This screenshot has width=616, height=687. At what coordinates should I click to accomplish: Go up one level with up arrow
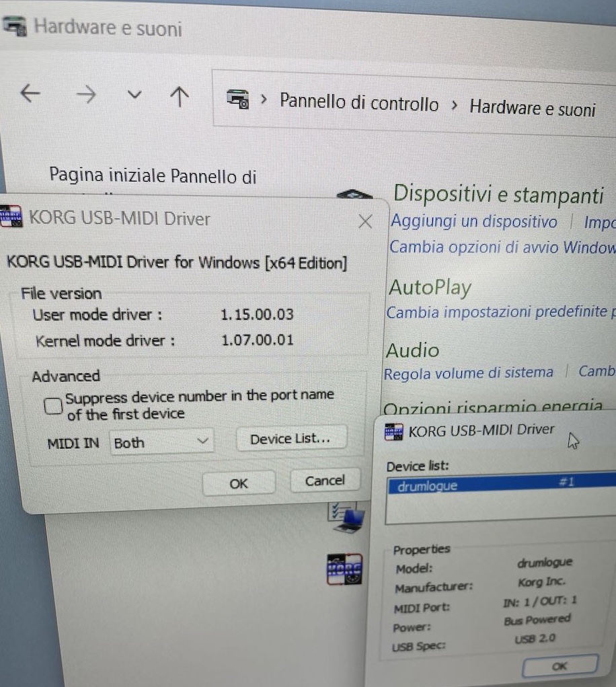[180, 97]
